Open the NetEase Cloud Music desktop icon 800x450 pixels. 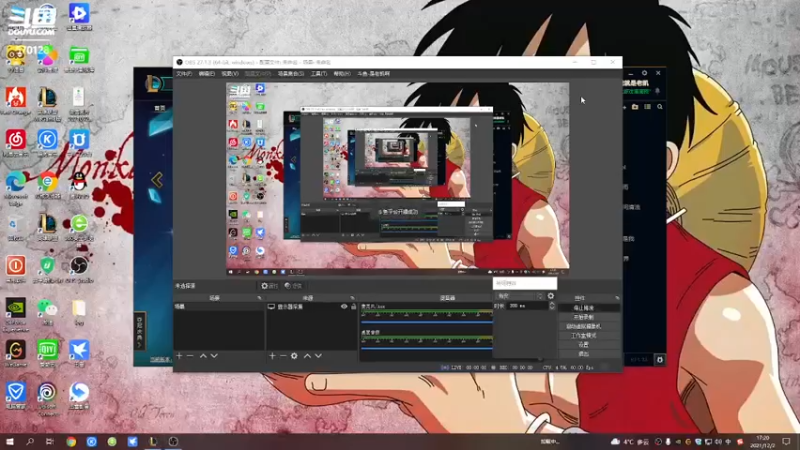coord(16,140)
